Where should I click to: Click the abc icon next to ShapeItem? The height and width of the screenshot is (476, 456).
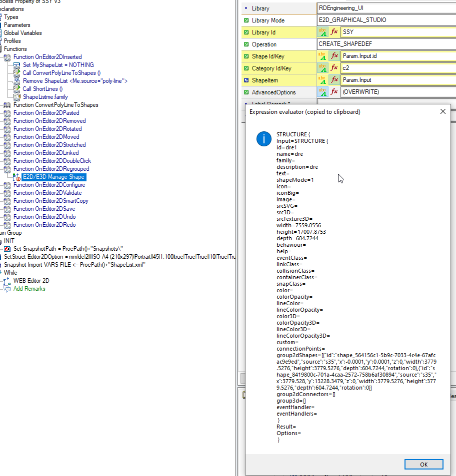pos(322,80)
